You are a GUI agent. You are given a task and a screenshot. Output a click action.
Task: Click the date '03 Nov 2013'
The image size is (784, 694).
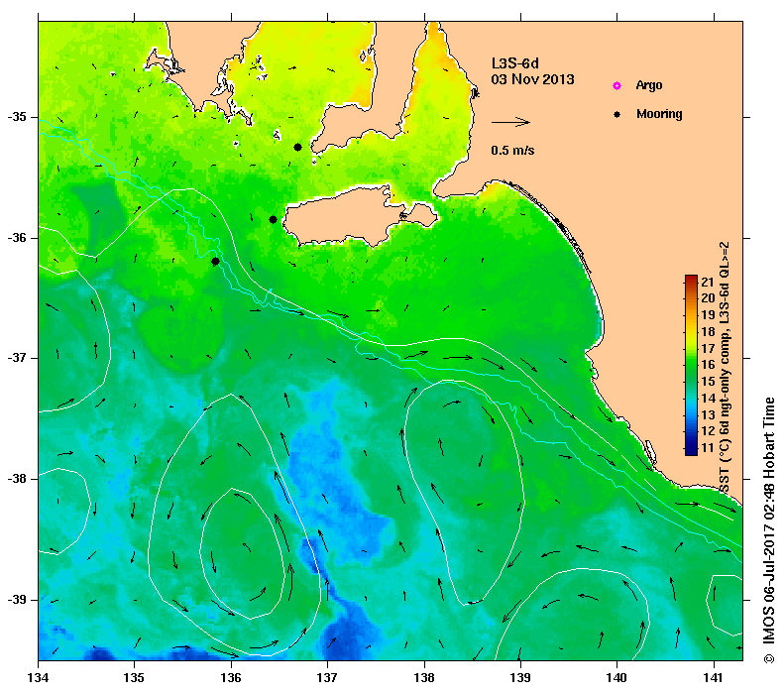pos(532,79)
